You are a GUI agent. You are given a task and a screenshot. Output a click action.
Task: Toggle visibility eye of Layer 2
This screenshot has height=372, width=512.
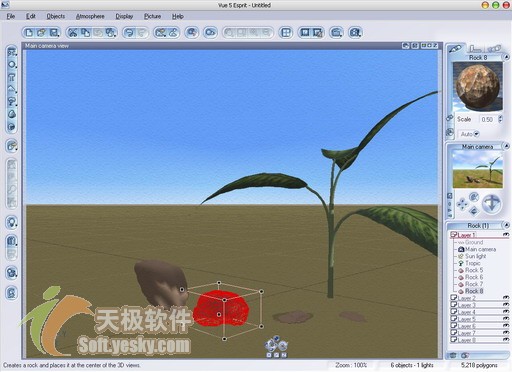[x=506, y=297]
